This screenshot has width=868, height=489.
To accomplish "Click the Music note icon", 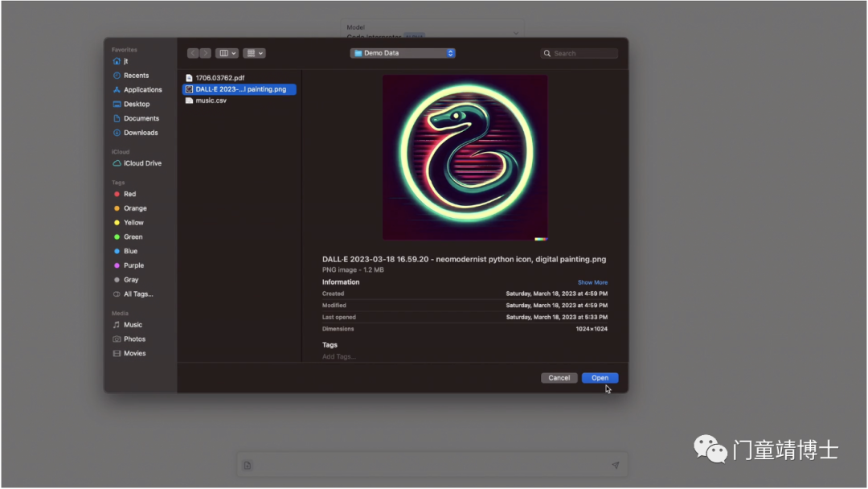I will [117, 325].
